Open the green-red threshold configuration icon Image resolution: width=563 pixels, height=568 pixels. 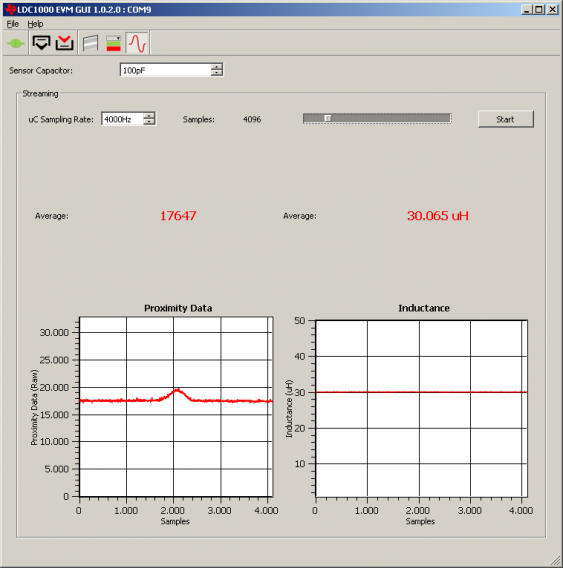[x=113, y=43]
